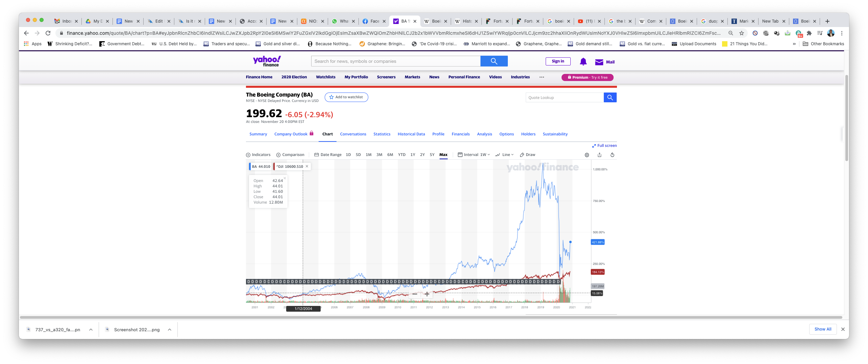The height and width of the screenshot is (364, 868).
Task: Open the Statistics tab
Action: 382,134
